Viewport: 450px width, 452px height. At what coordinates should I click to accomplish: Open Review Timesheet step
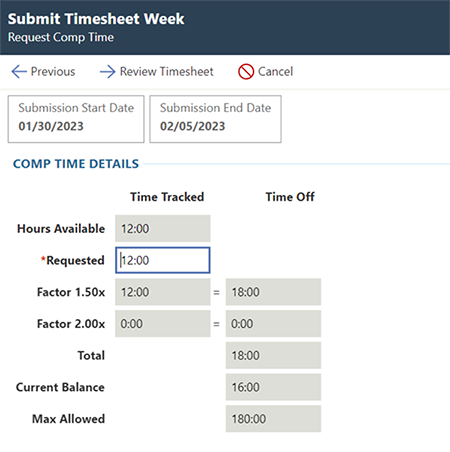coord(157,72)
